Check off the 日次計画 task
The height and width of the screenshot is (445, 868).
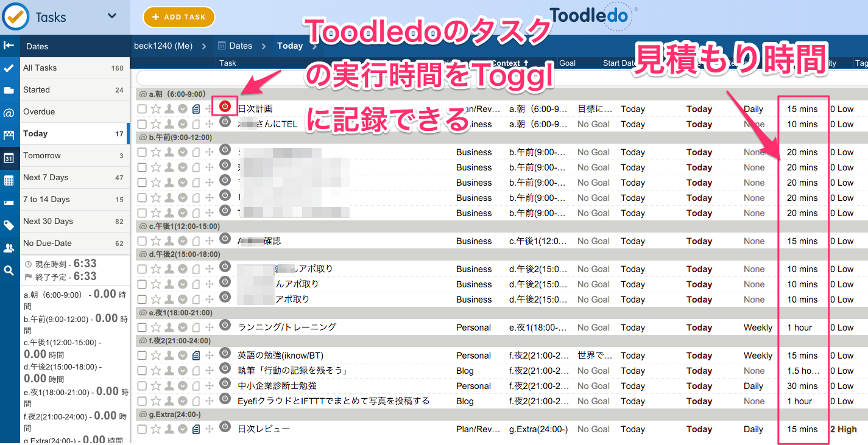pos(142,109)
